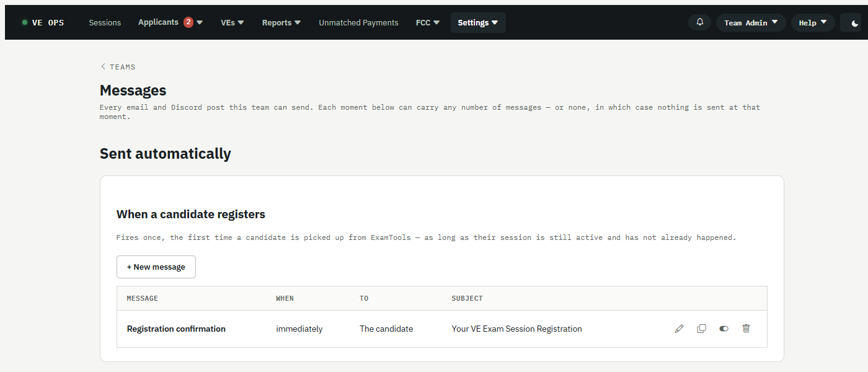Open the Settings dropdown

click(478, 22)
